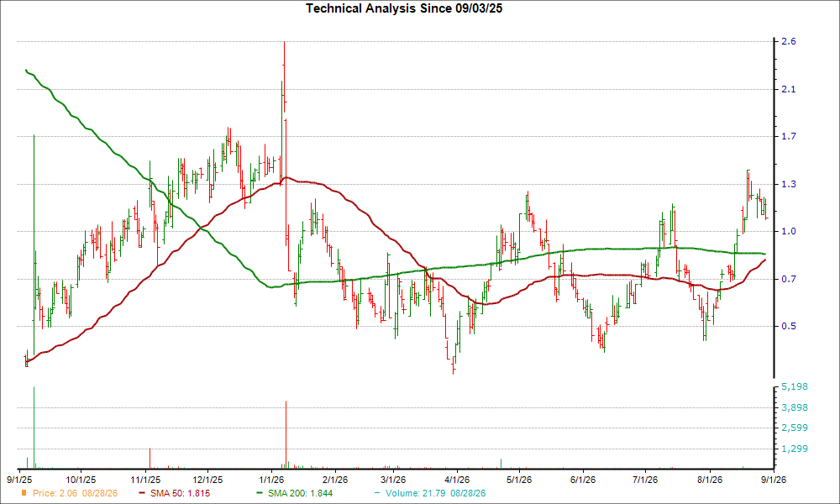Image resolution: width=840 pixels, height=504 pixels.
Task: Click the chart title 'Technical Analysis Since 09/03/25'
Action: click(405, 8)
